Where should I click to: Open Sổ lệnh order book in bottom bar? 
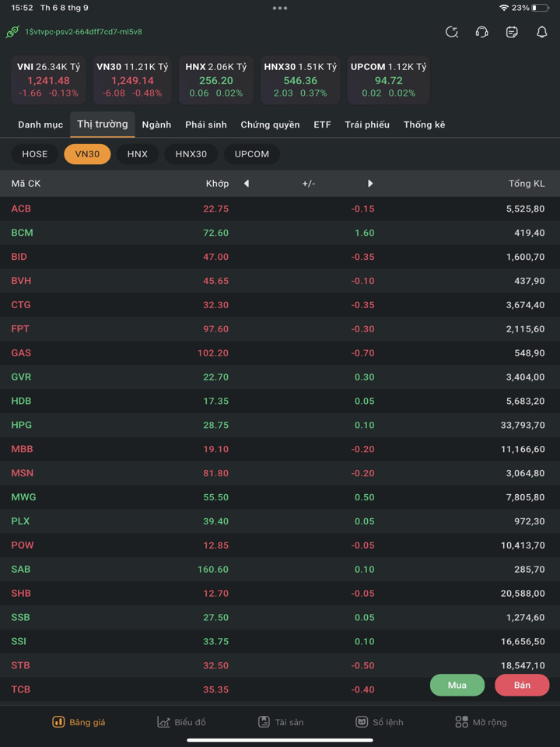coord(380,722)
